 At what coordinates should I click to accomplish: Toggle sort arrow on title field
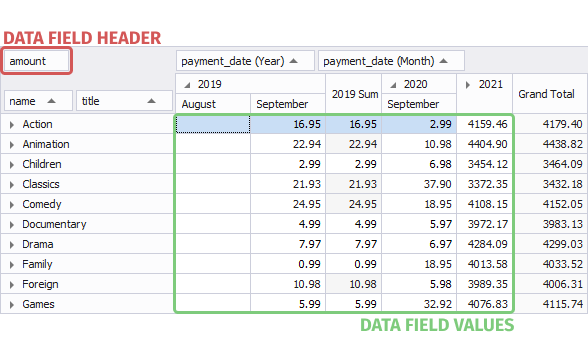point(152,101)
